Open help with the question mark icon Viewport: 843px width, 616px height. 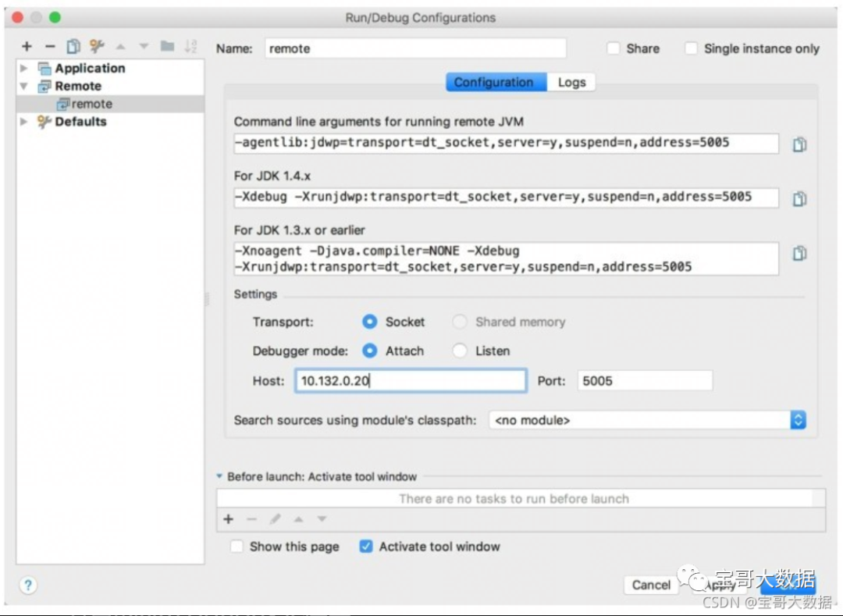pyautogui.click(x=28, y=586)
